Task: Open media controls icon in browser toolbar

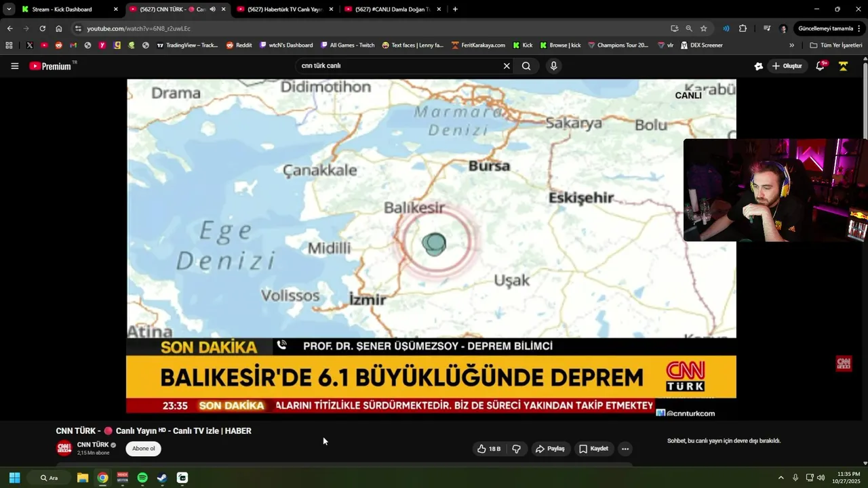Action: point(766,28)
